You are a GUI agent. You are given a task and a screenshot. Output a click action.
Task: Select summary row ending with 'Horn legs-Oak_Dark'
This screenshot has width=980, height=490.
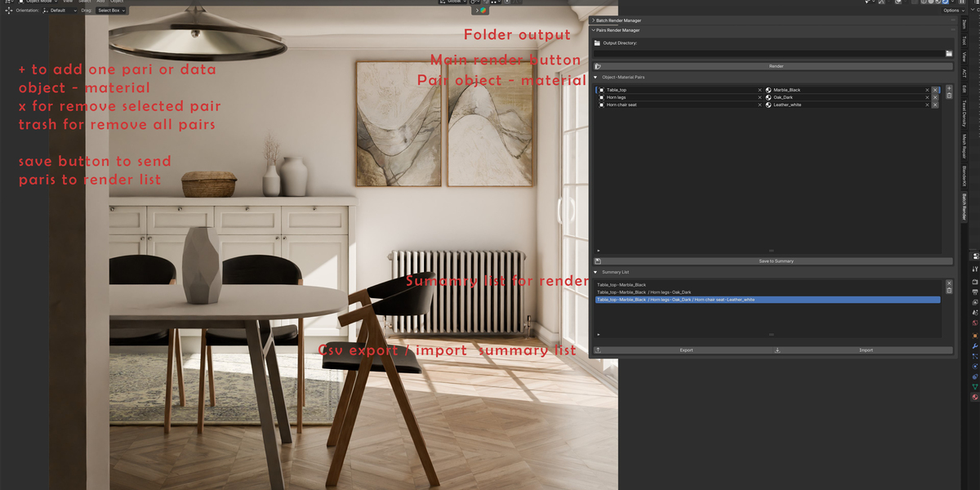coord(768,292)
